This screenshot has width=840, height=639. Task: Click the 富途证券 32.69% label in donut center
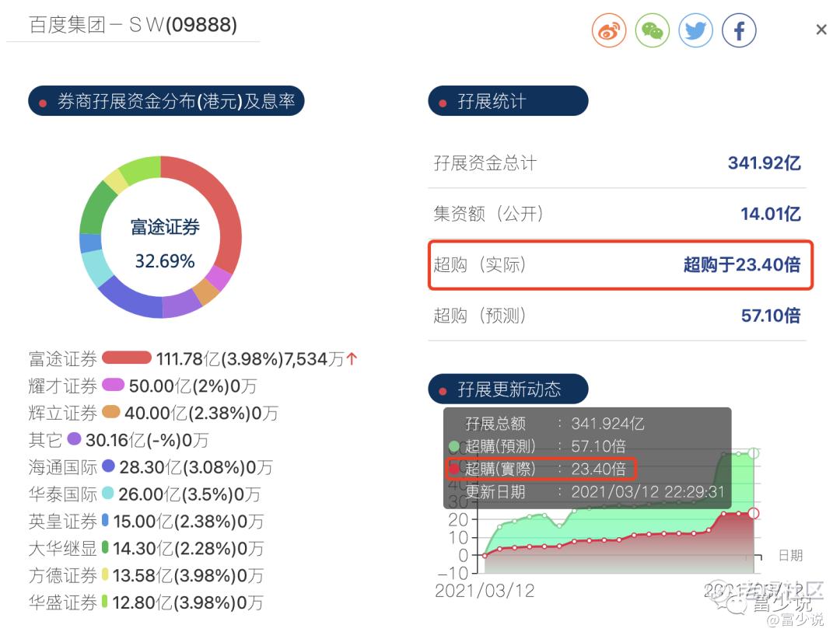(x=164, y=244)
